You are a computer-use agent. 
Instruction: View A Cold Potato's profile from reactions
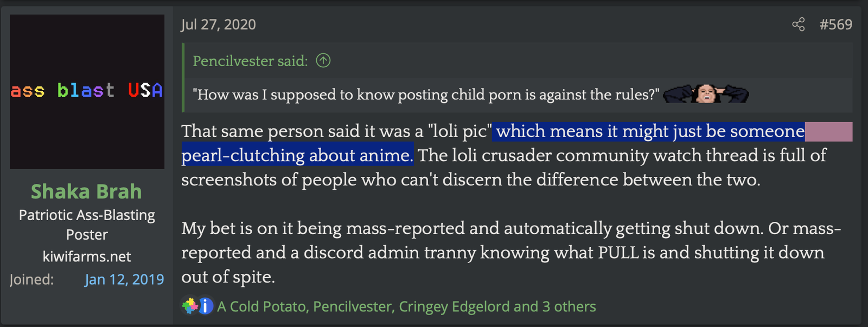[x=261, y=306]
